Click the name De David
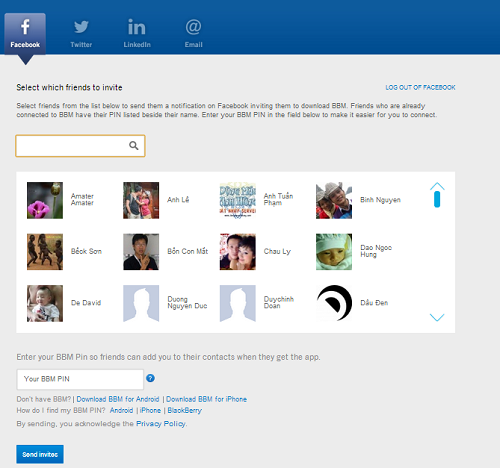 (86, 303)
